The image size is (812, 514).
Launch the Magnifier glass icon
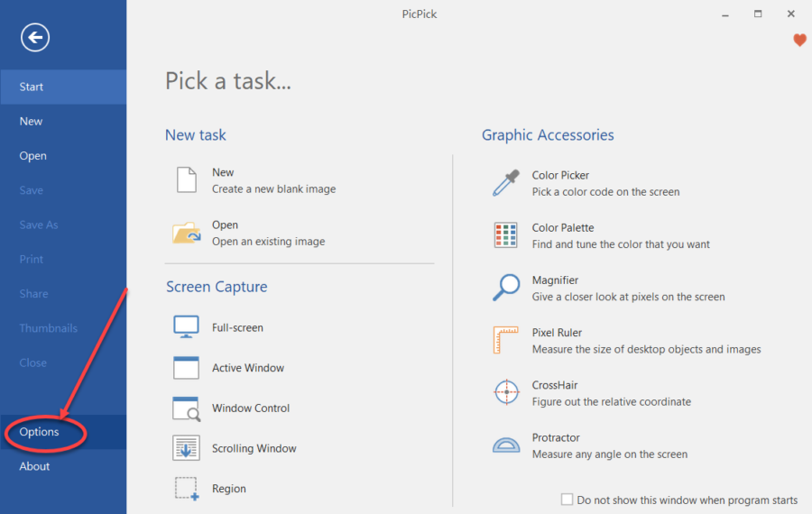pos(505,288)
